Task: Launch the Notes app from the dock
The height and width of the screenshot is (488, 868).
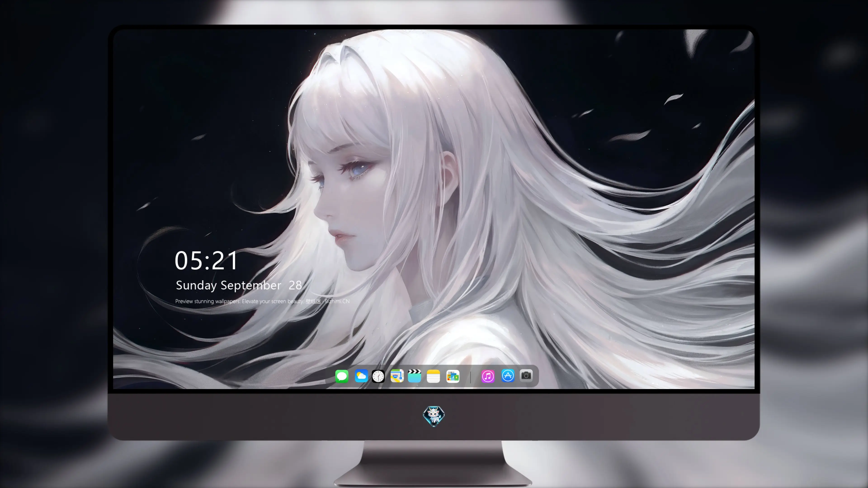Action: [x=433, y=376]
